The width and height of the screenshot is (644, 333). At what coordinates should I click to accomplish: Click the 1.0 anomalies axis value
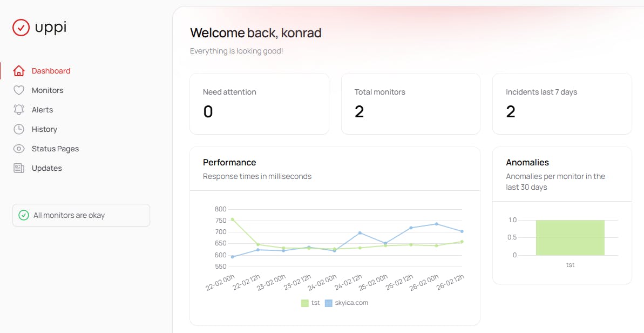pos(513,220)
